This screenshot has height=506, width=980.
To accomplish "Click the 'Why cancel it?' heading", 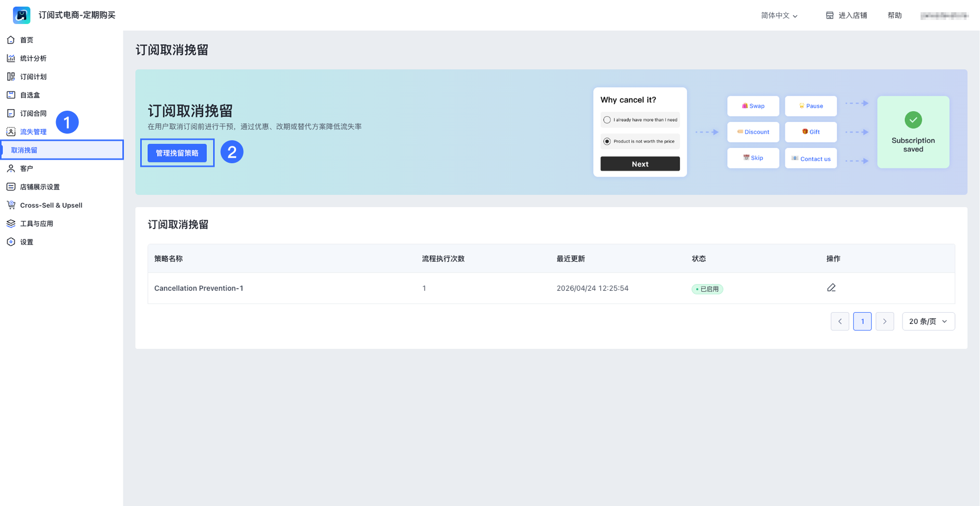I will pos(628,100).
